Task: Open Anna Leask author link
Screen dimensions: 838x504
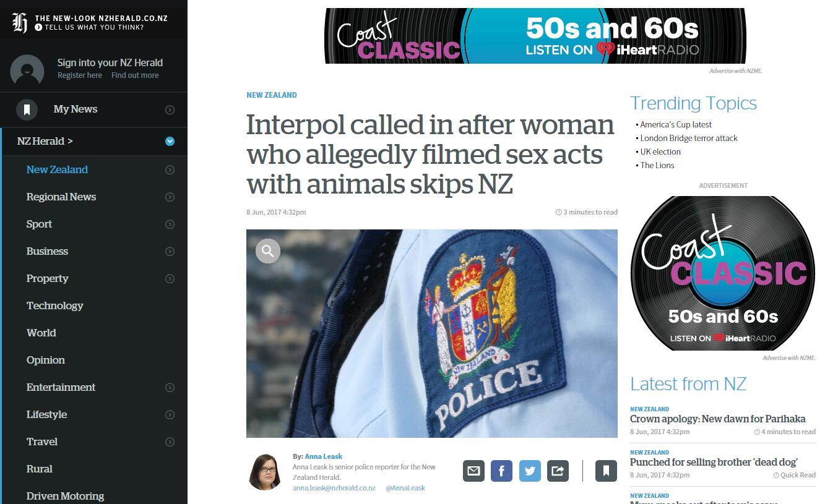Action: pyautogui.click(x=323, y=456)
